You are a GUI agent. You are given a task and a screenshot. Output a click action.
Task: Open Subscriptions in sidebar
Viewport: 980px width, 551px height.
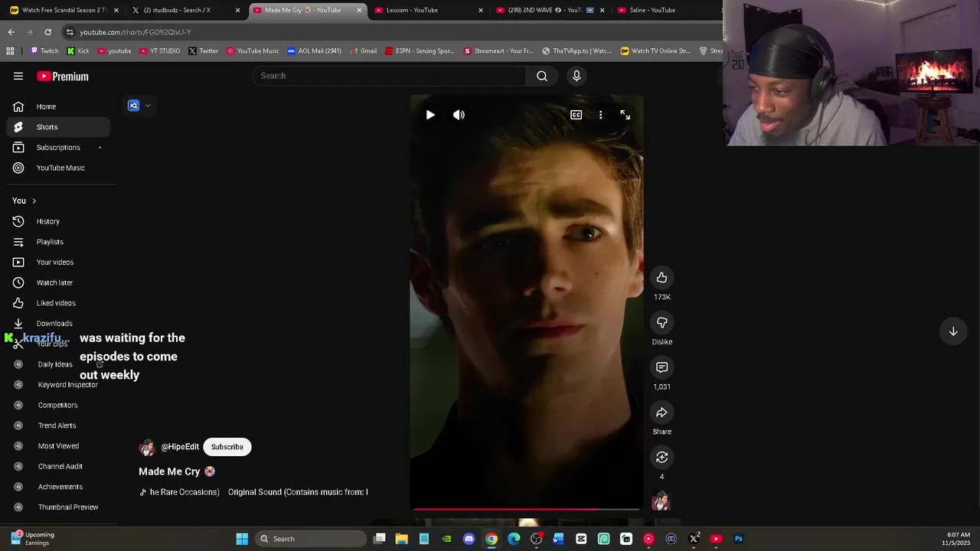tap(58, 147)
